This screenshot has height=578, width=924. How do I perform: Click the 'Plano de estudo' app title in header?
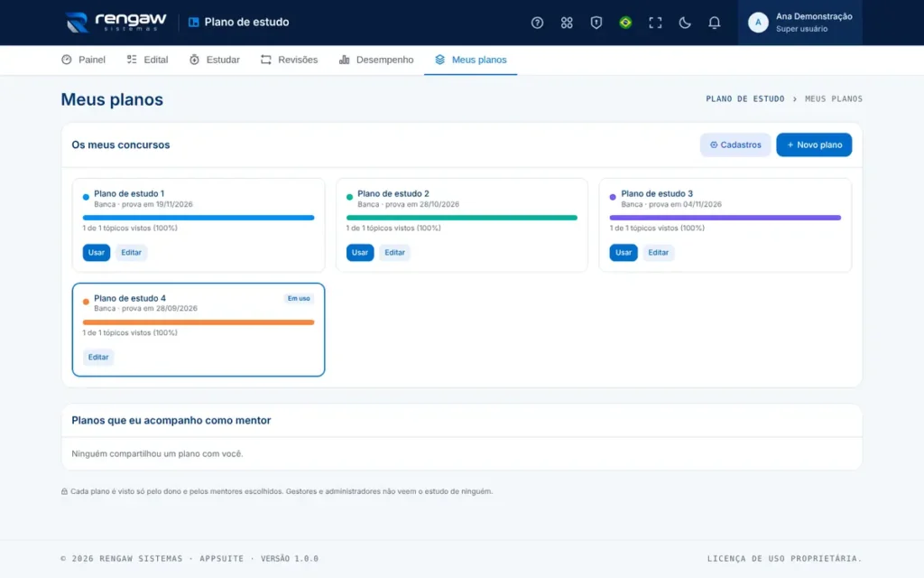point(246,23)
